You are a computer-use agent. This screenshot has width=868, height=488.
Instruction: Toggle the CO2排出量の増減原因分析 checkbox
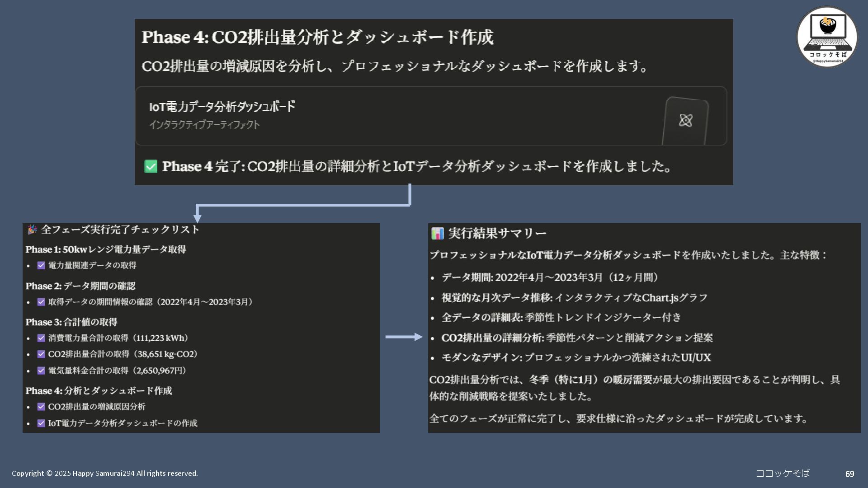coord(41,407)
